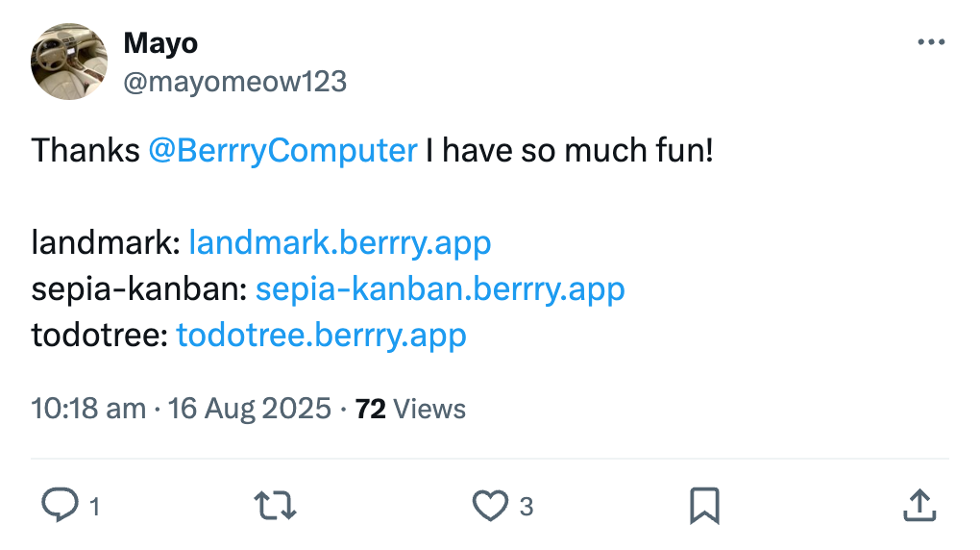
Task: Open the sepia-kanban.berrry.app link
Action: [440, 288]
